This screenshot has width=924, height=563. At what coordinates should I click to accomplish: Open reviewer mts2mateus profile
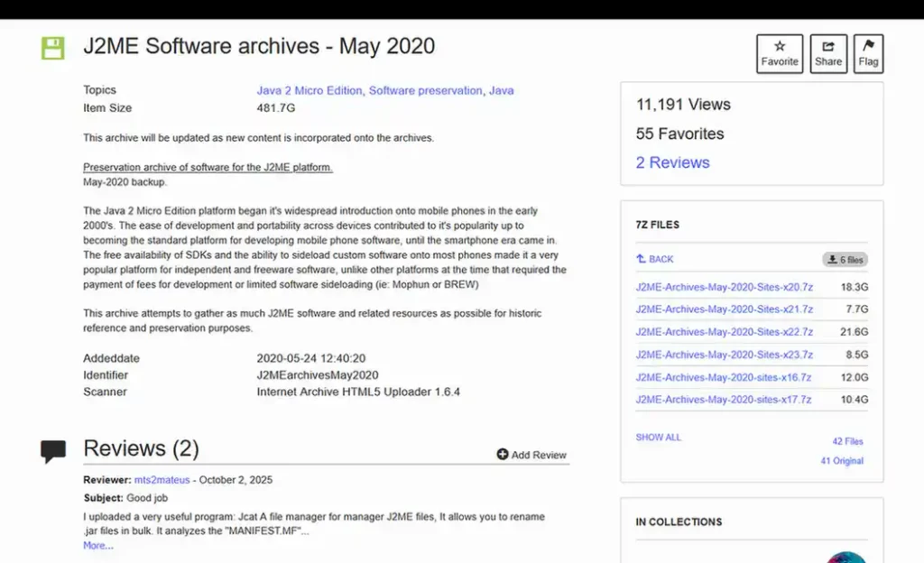(x=162, y=480)
